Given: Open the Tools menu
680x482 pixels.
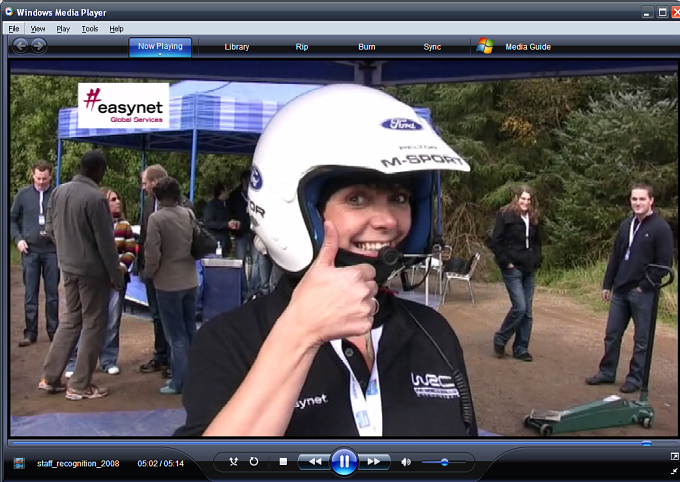Looking at the screenshot, I should coord(90,29).
